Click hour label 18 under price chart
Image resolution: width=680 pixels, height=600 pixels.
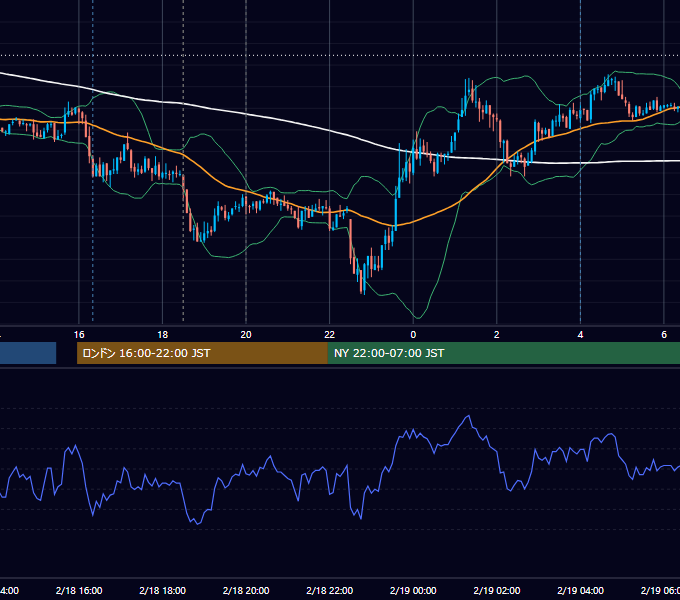pos(163,334)
